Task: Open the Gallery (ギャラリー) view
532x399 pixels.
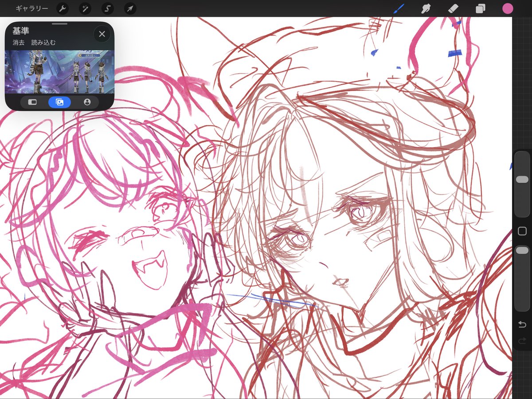Action: coord(32,8)
